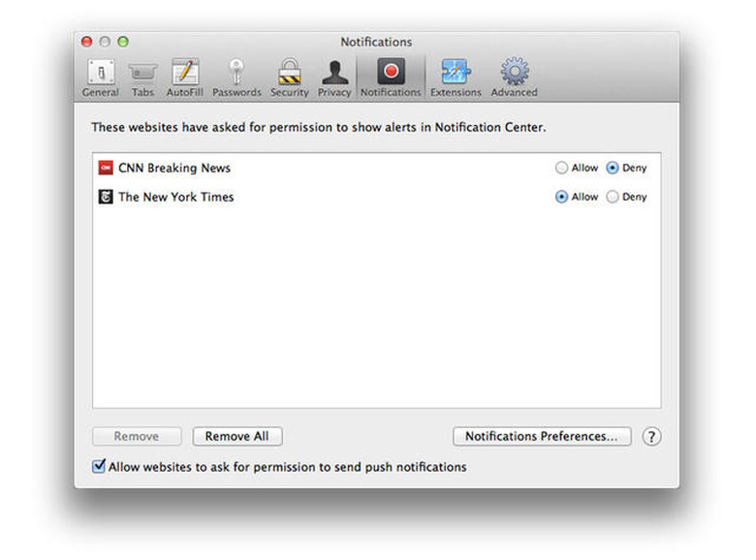Open the Tabs preferences pane
Viewport: 756px width, 560px height.
click(x=142, y=78)
